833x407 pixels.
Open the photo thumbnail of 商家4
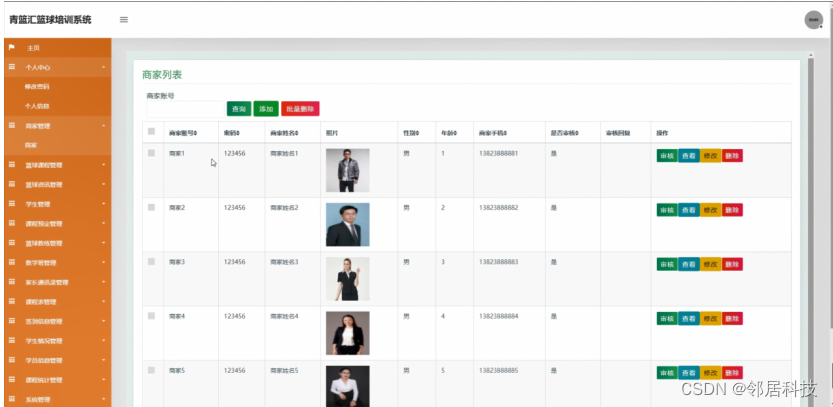click(347, 333)
